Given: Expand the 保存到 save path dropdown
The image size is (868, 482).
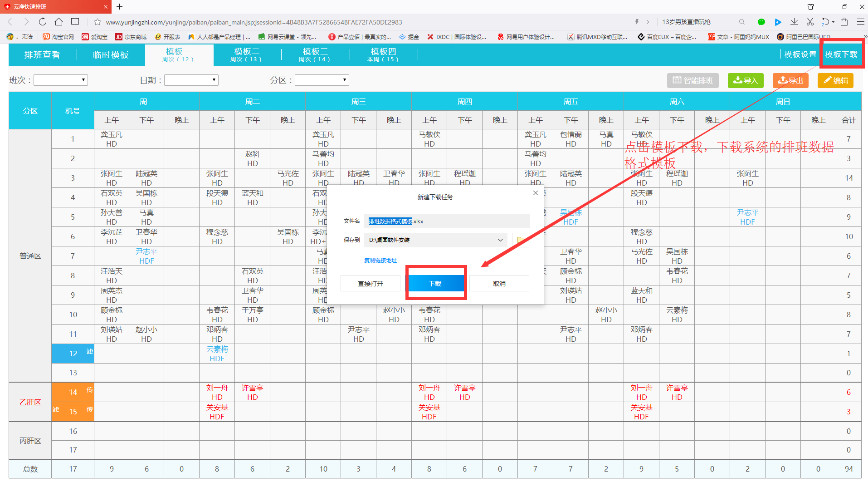Looking at the screenshot, I should pos(500,240).
